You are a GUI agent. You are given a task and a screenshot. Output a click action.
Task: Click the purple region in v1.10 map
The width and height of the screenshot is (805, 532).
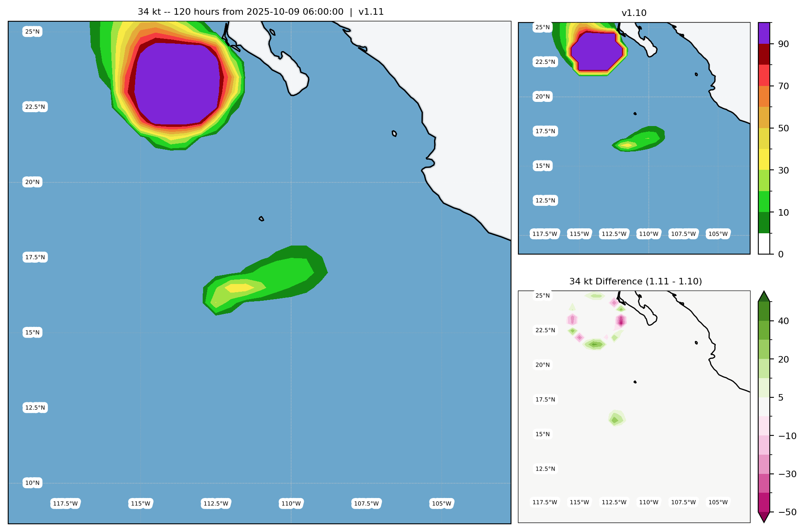coord(597,51)
